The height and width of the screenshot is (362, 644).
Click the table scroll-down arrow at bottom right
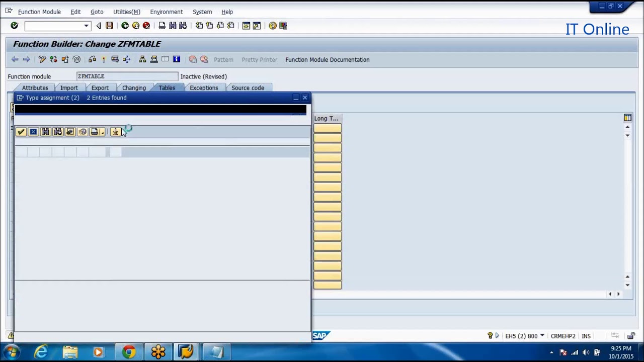[x=627, y=285]
